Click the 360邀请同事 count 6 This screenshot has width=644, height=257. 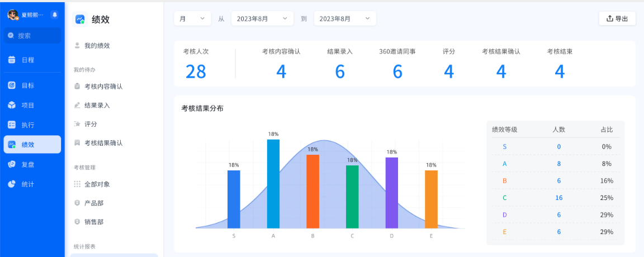coord(397,71)
